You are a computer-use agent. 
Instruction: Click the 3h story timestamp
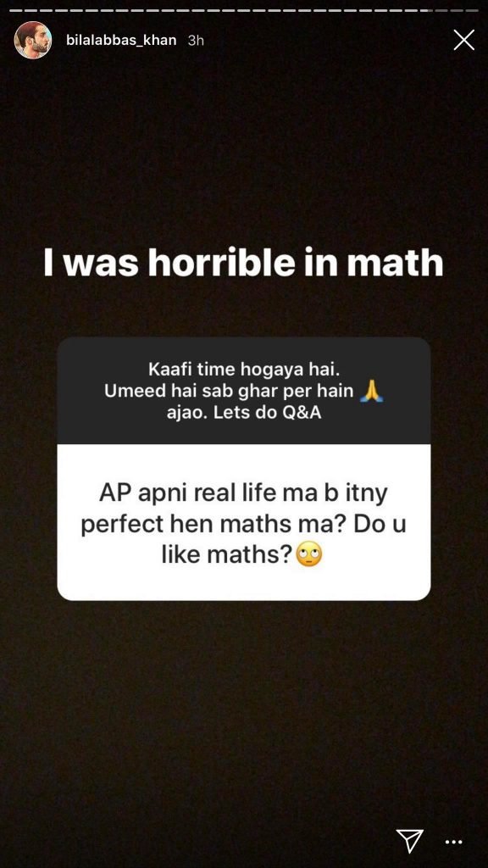pyautogui.click(x=196, y=40)
